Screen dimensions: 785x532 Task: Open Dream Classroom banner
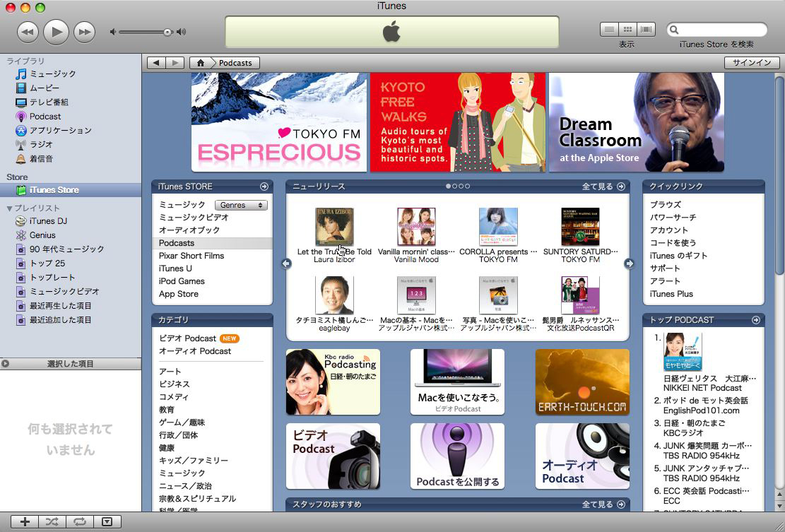tap(637, 122)
